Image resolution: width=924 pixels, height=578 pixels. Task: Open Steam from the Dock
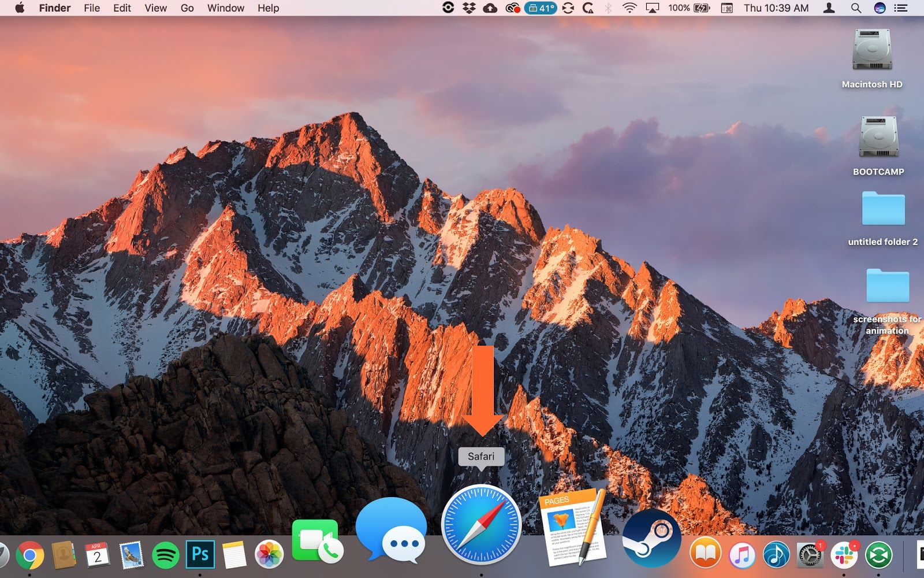(x=651, y=538)
